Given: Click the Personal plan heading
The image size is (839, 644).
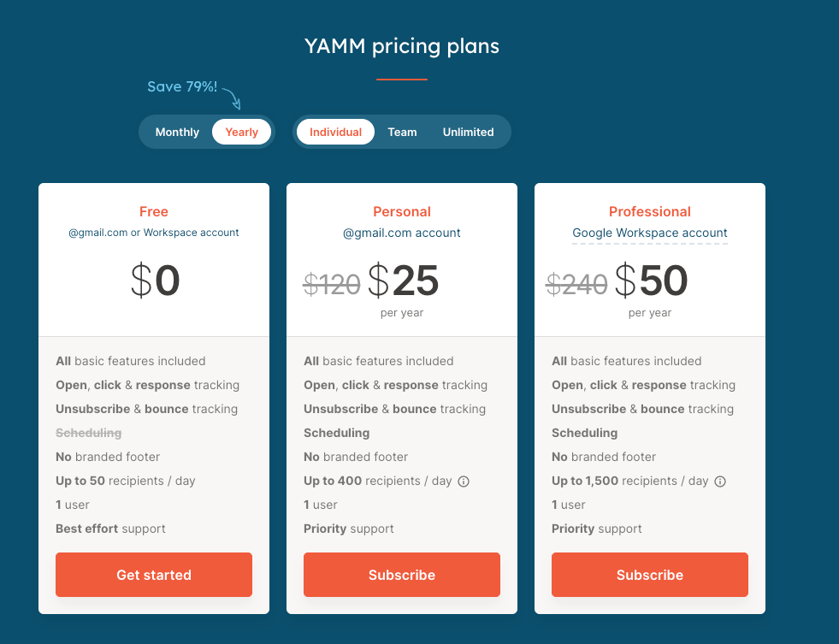Looking at the screenshot, I should tap(402, 212).
